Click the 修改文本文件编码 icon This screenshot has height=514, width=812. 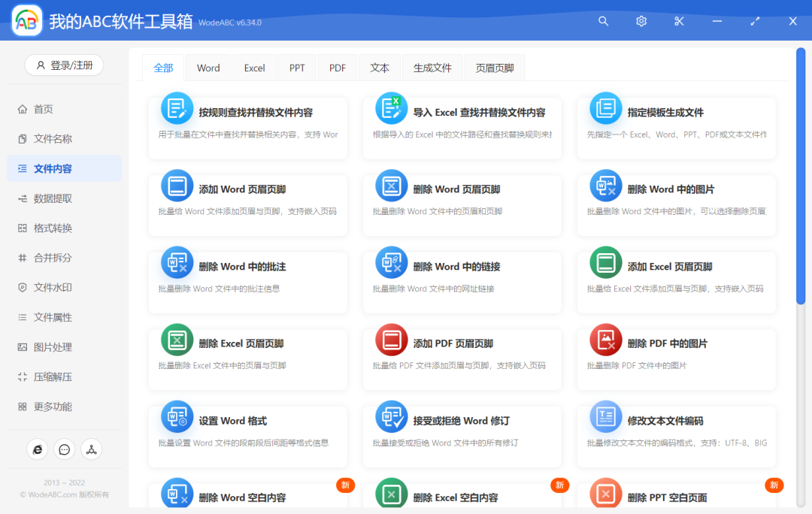606,417
